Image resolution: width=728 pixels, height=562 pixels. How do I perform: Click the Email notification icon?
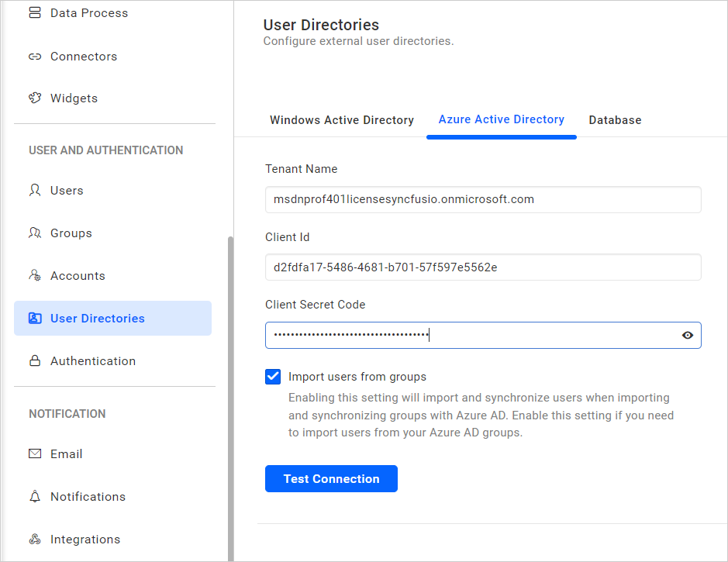(35, 453)
